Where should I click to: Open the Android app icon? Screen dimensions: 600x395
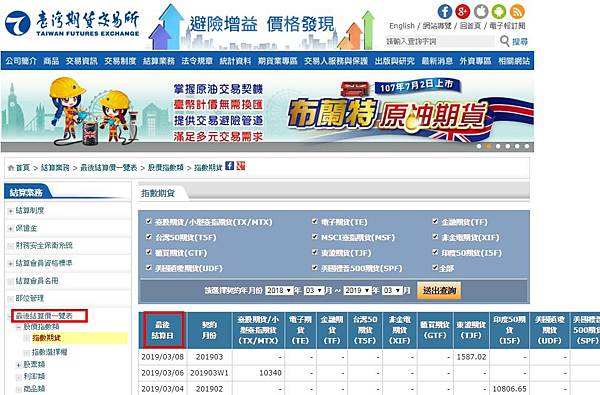coord(499,11)
